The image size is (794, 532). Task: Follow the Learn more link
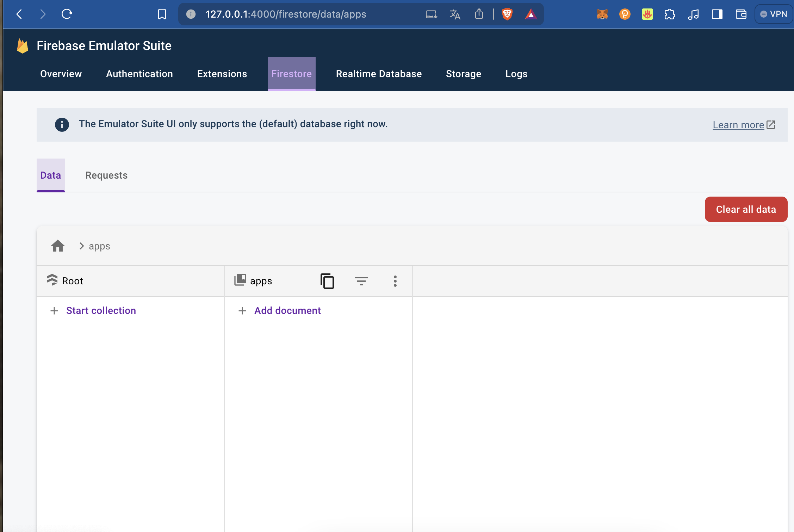(744, 125)
